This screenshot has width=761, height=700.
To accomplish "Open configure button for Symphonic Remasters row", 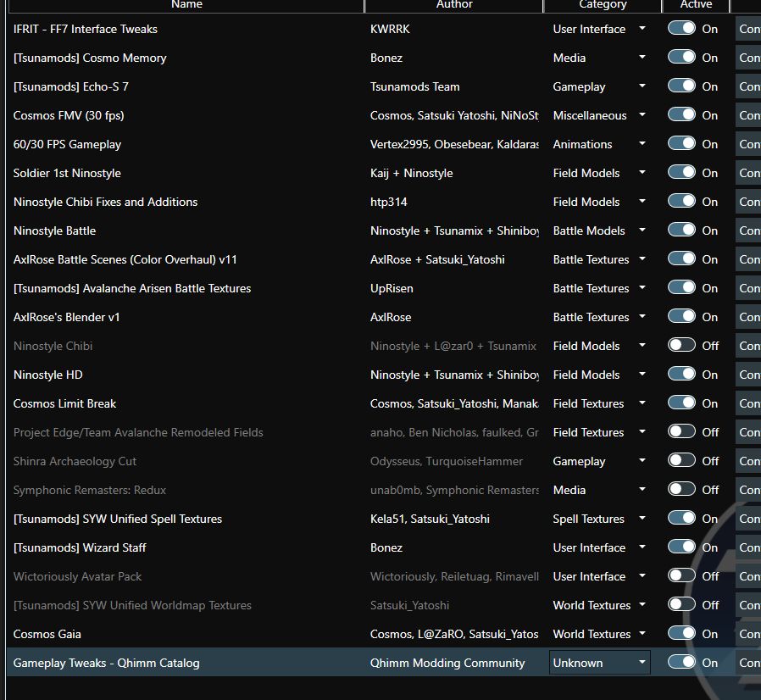I will 748,490.
